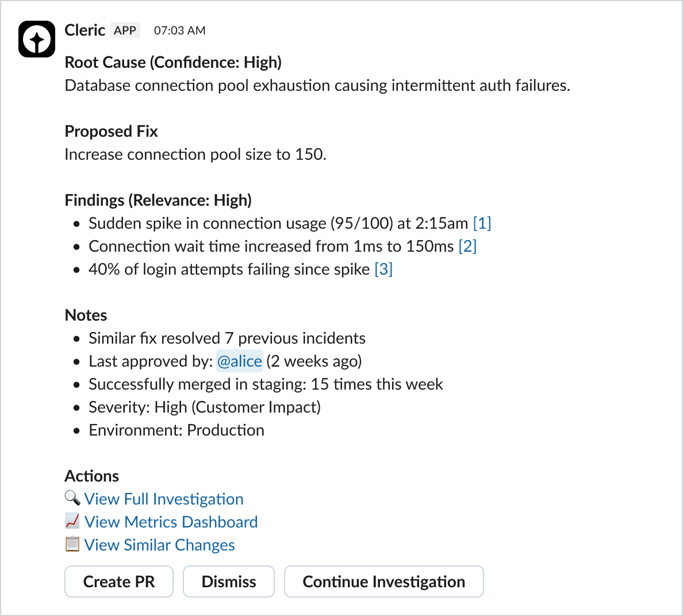Screen dimensions: 683x616
Task: Click the metrics chart emoji icon
Action: coord(72,521)
